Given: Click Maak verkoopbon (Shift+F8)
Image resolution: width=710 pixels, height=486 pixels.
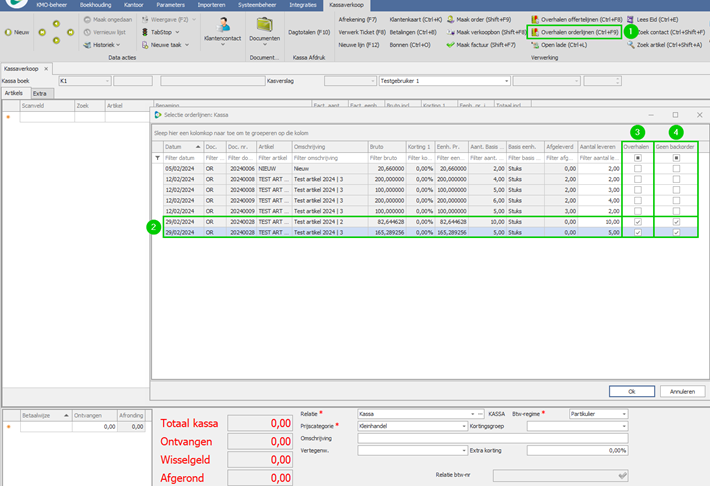Looking at the screenshot, I should [486, 33].
